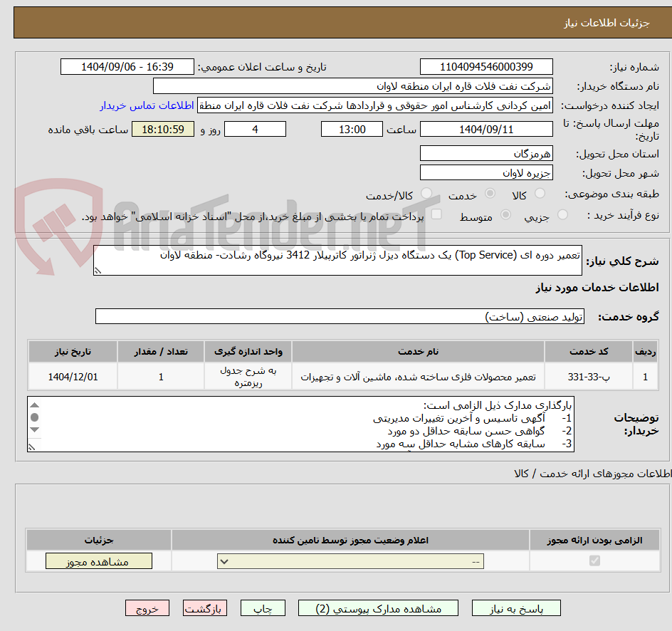
Task: Select the متوسط purchase process option
Action: 505,215
